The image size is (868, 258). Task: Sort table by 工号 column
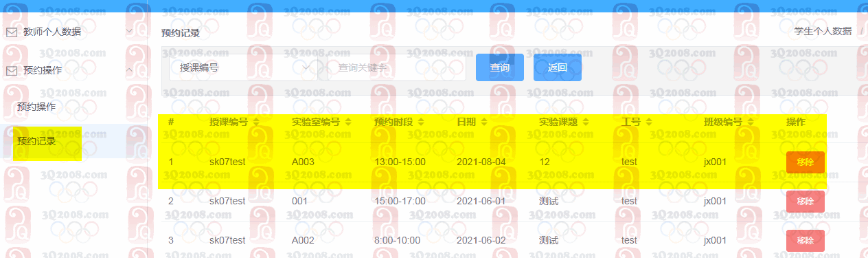pyautogui.click(x=649, y=122)
